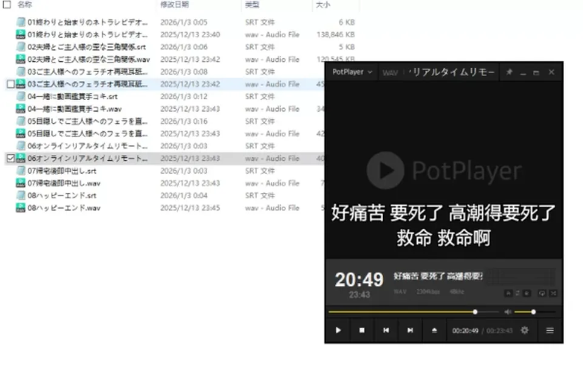Open the PotPlayer playlist hamburger icon

[x=550, y=330]
